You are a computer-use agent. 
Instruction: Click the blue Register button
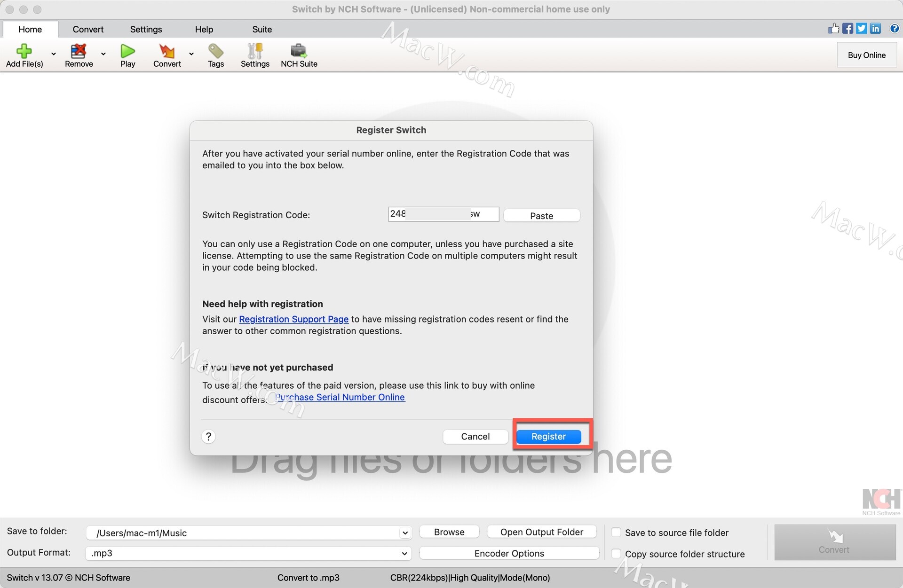click(548, 436)
